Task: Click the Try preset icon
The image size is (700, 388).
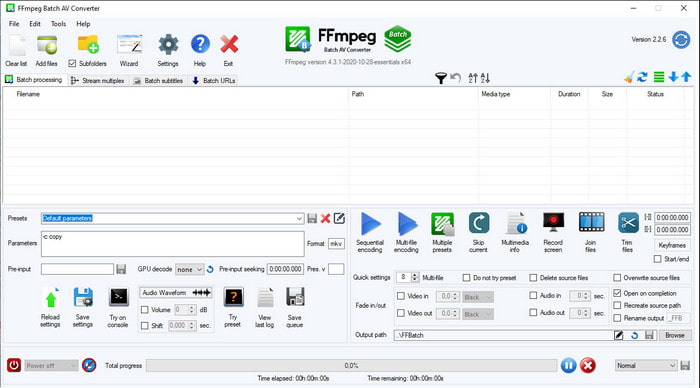Action: coord(233,297)
